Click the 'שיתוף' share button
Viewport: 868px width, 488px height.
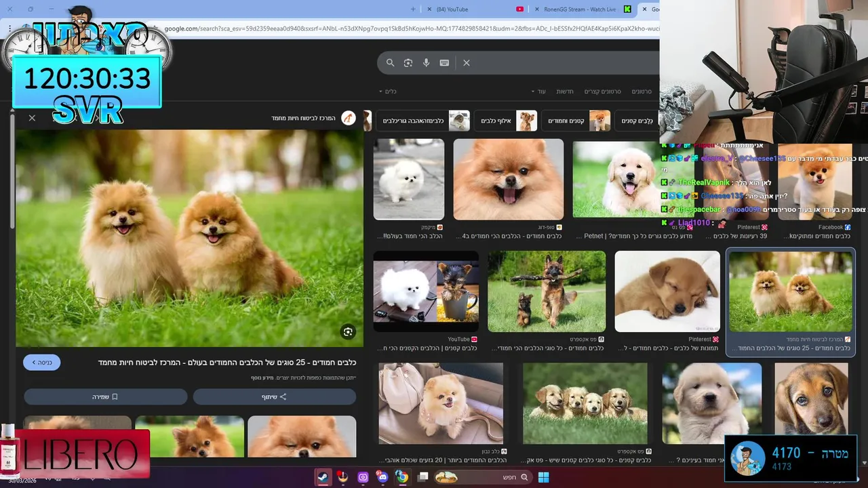click(x=275, y=396)
